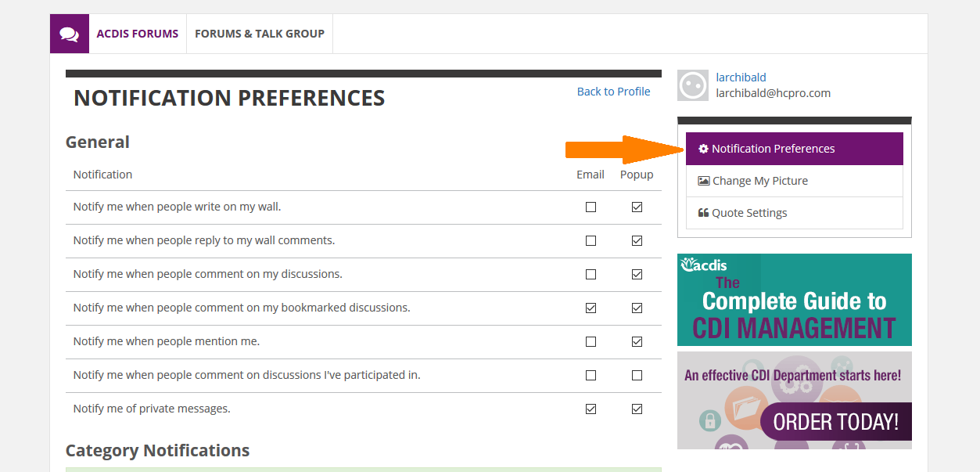Disable email alerts for bookmarked discussion comments

[591, 308]
